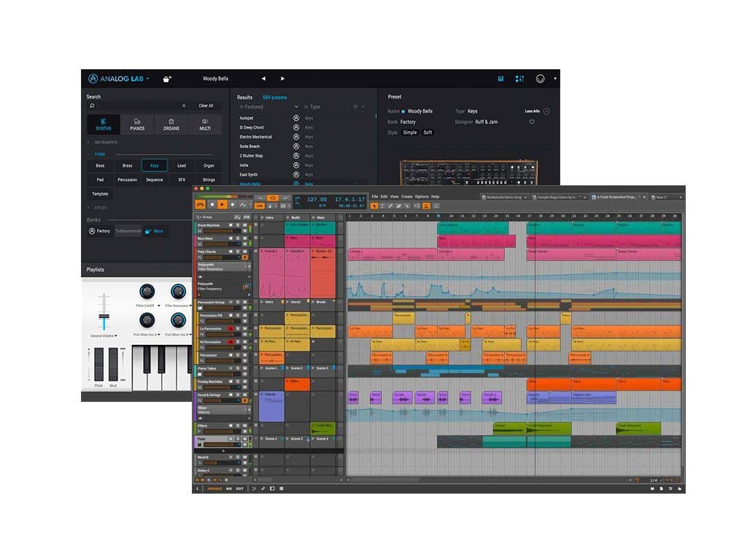Open the Create menu in Bitwig
The width and height of the screenshot is (747, 560).
tap(407, 197)
